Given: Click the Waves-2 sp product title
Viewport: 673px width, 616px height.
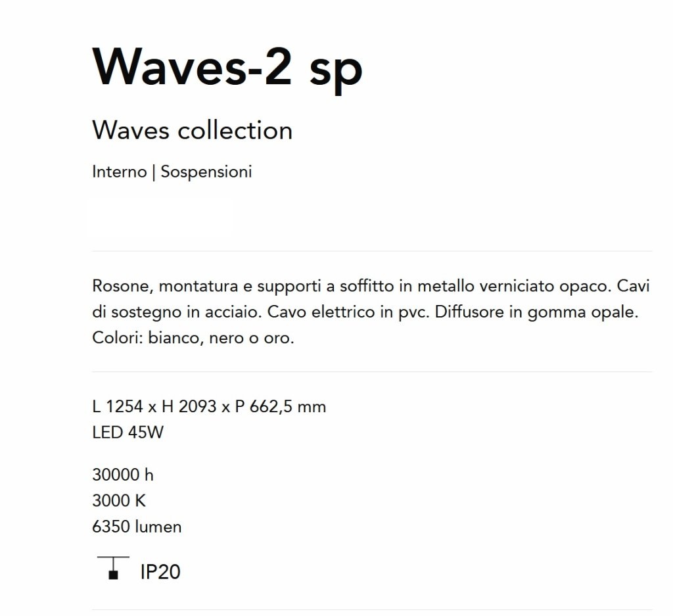Looking at the screenshot, I should click(227, 68).
